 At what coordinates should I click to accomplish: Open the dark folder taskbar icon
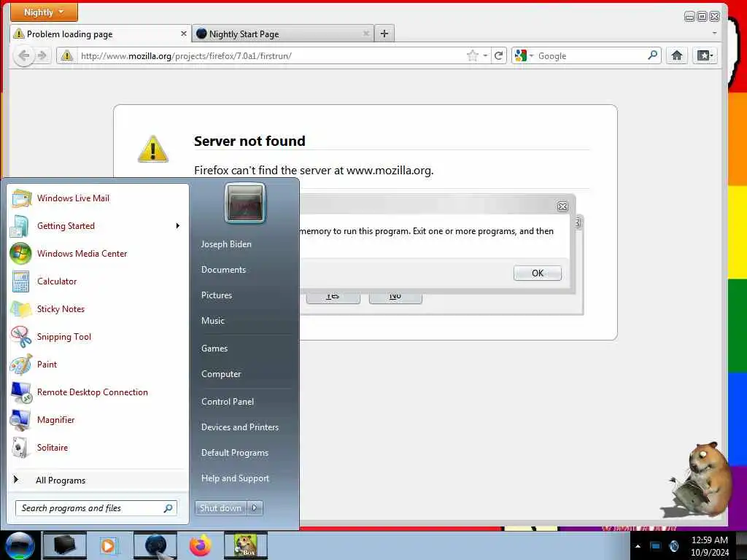click(x=65, y=545)
